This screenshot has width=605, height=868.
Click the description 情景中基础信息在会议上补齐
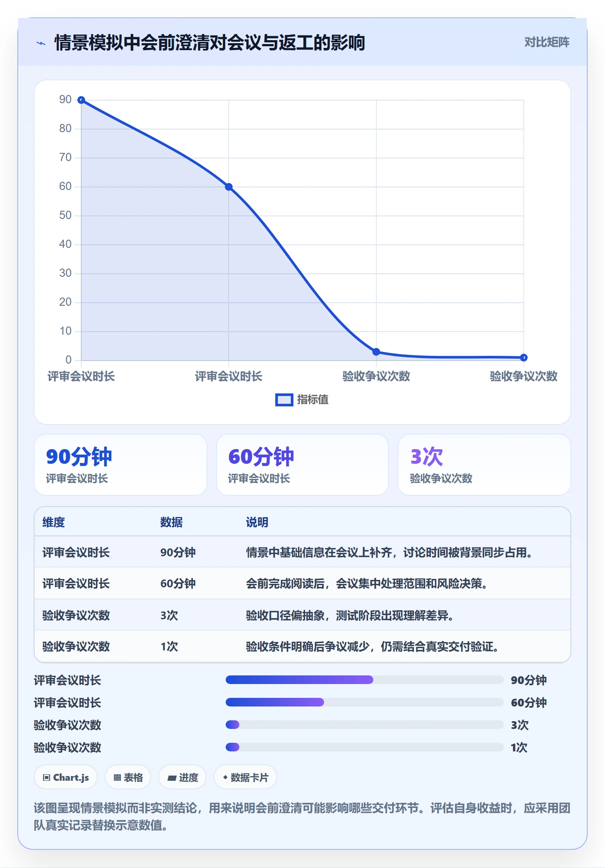click(x=319, y=553)
